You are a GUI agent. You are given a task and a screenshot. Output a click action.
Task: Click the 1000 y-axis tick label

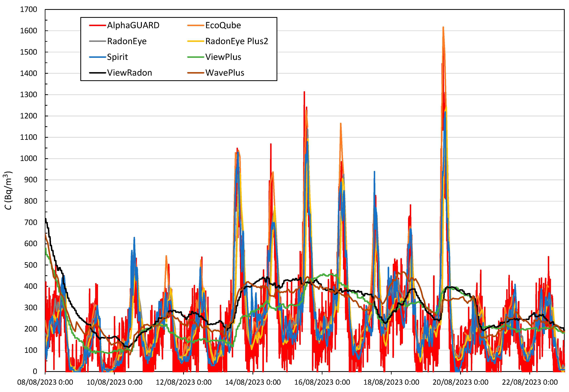pyautogui.click(x=29, y=158)
